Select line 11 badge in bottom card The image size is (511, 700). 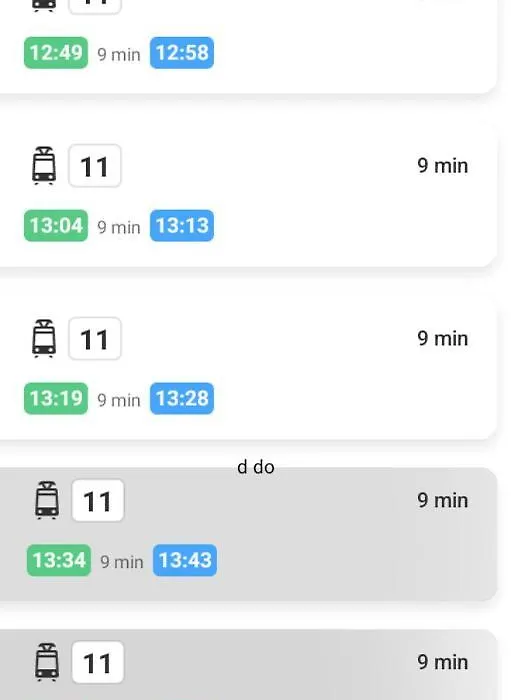98,662
